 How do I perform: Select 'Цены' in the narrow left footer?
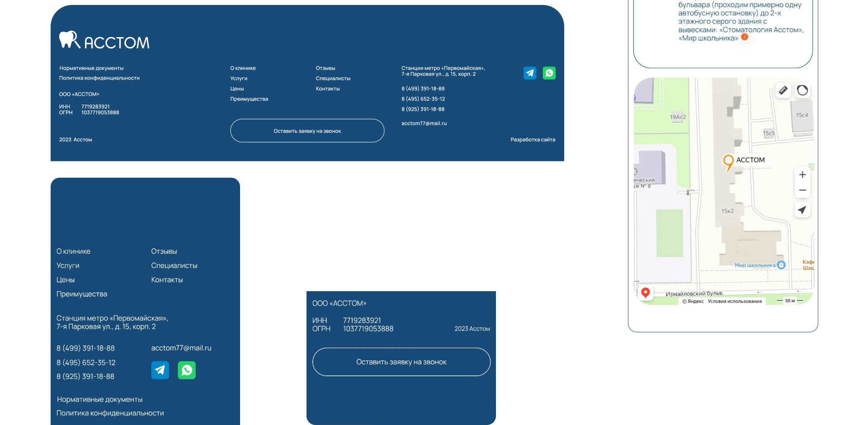point(66,280)
